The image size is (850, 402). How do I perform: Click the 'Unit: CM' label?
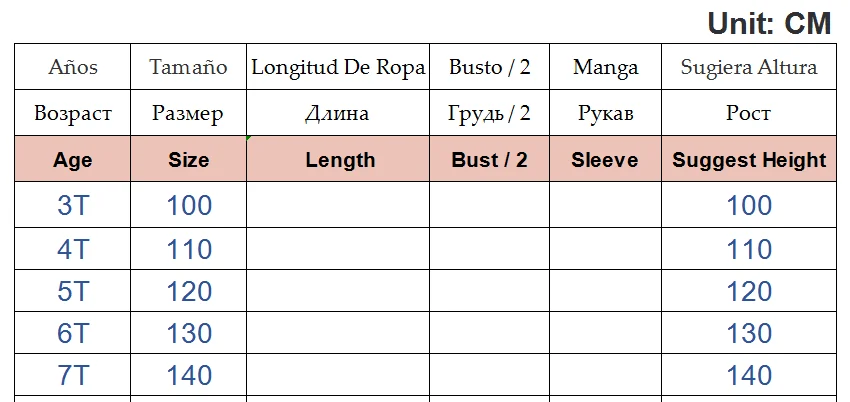(x=769, y=23)
